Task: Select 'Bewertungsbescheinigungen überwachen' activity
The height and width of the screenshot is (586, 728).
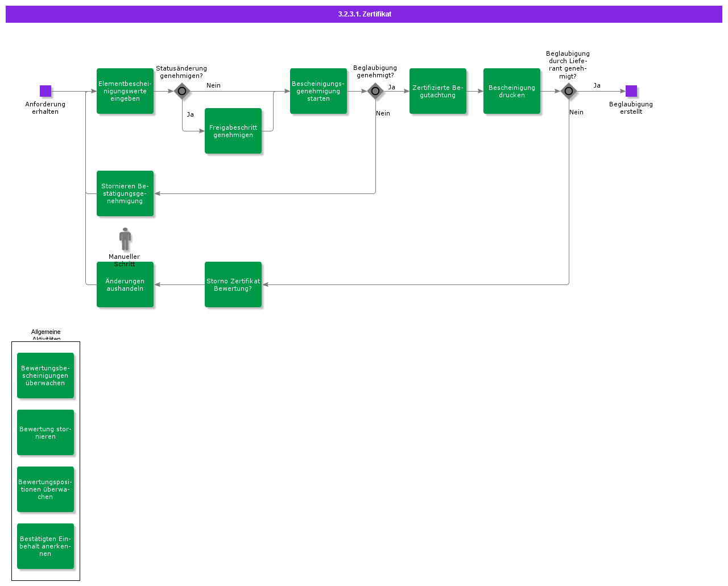Action: tap(45, 375)
